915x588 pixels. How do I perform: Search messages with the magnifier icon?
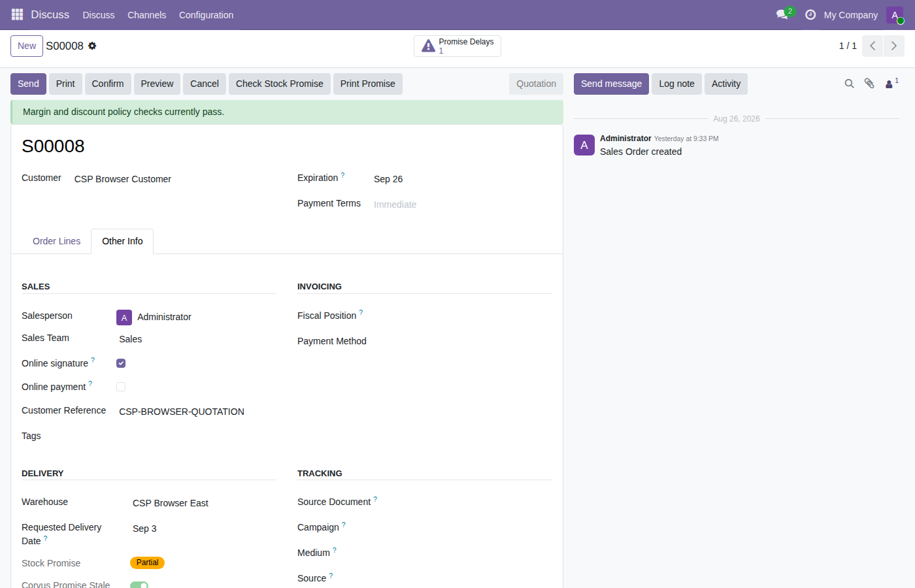click(849, 84)
